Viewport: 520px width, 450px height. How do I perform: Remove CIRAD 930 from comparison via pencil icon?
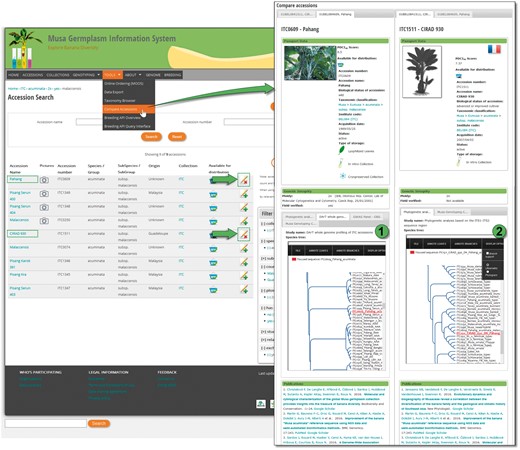(x=244, y=234)
